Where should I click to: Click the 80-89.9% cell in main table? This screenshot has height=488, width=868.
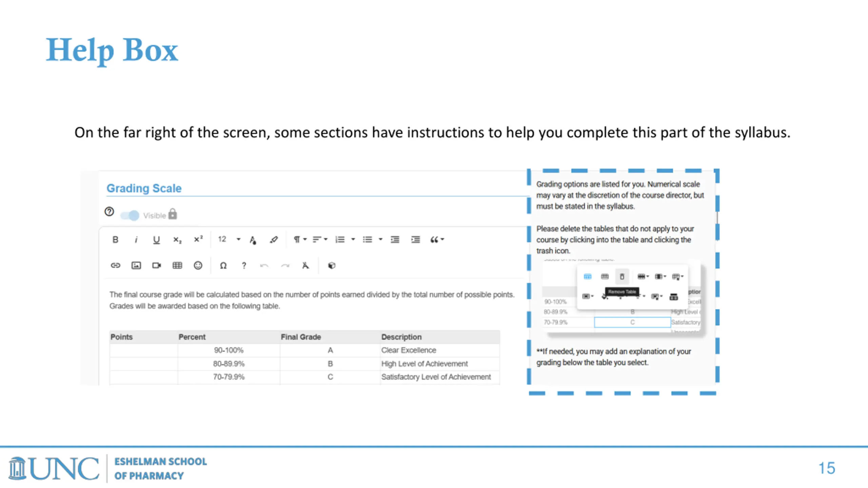(229, 364)
